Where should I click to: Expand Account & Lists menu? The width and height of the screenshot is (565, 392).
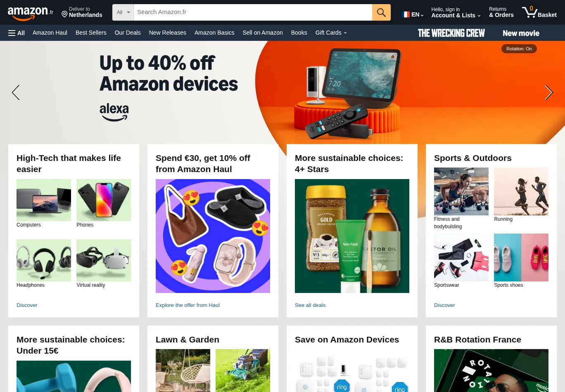click(456, 12)
